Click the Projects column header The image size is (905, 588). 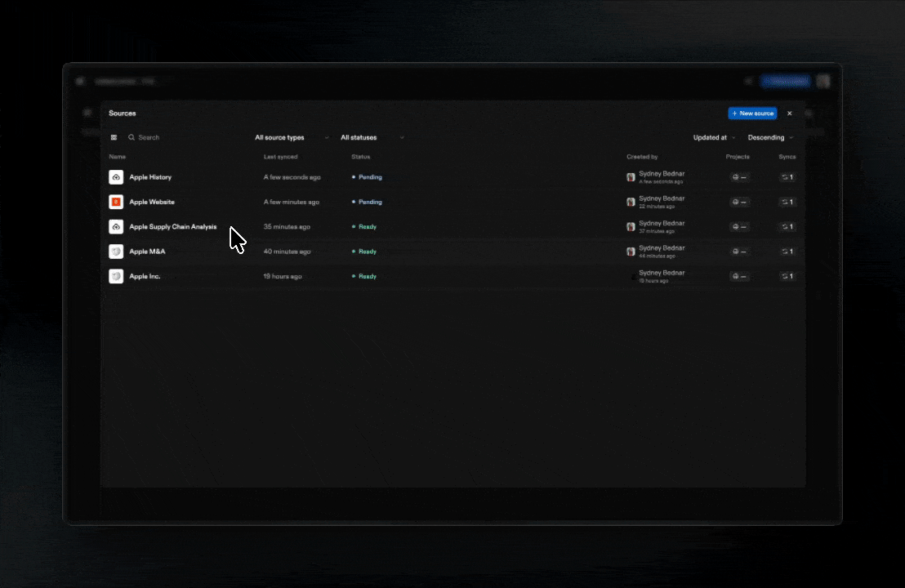[x=738, y=156]
